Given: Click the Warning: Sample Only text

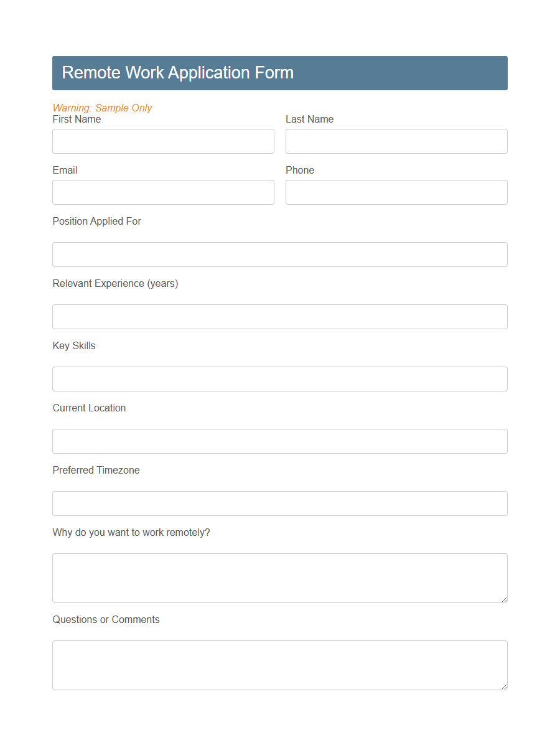Looking at the screenshot, I should click(102, 108).
